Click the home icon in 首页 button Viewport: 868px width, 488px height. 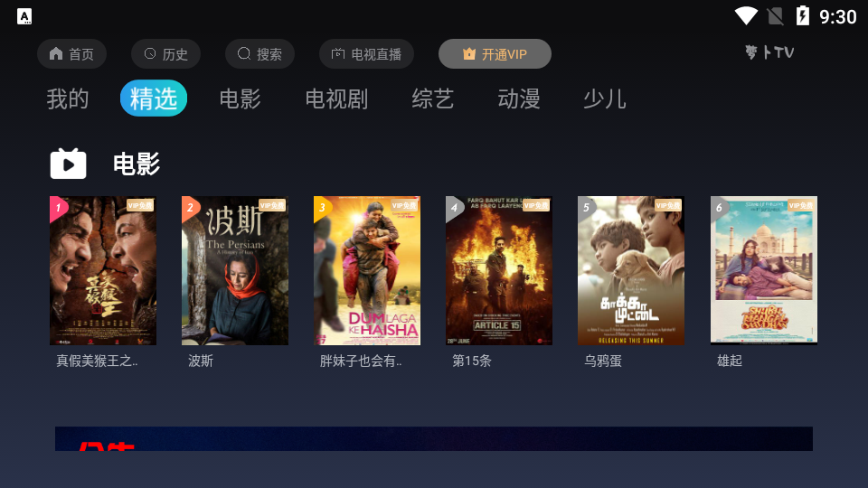point(56,53)
